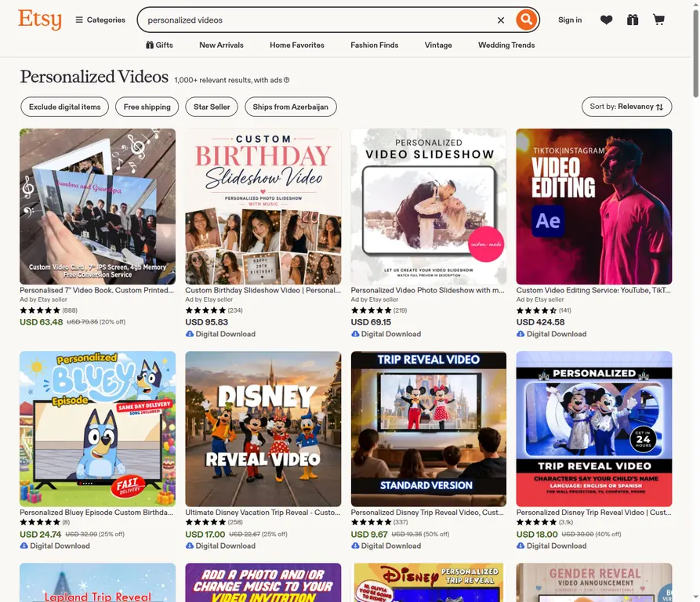The height and width of the screenshot is (602, 700).
Task: Open Custom Birthday Slideshow Video thumbnail
Action: tap(263, 206)
